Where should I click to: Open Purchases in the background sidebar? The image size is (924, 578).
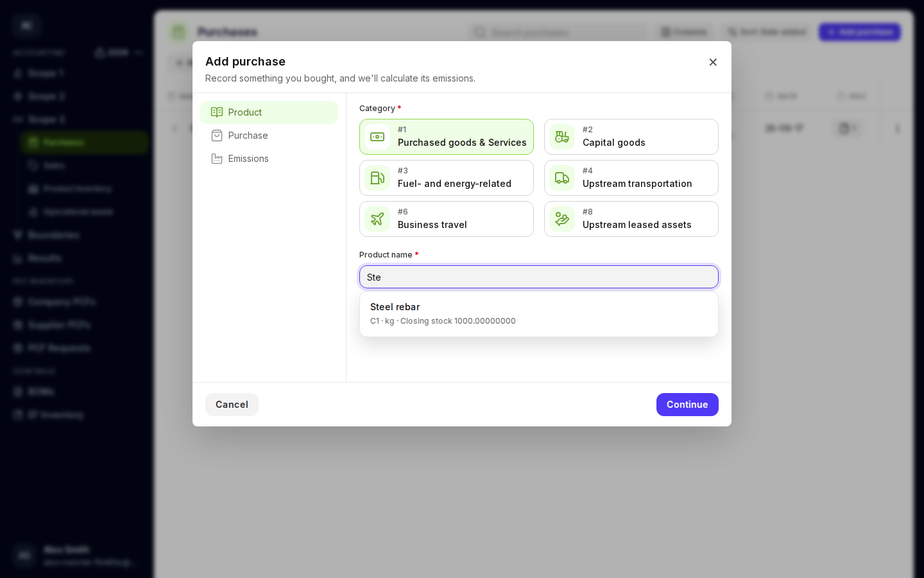coord(85,143)
